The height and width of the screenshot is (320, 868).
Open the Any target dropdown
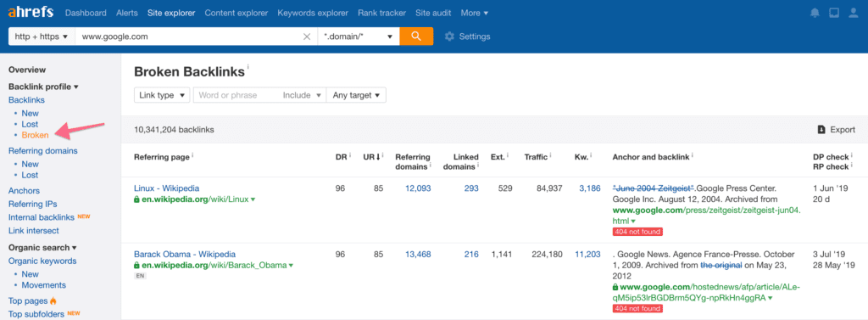tap(357, 95)
